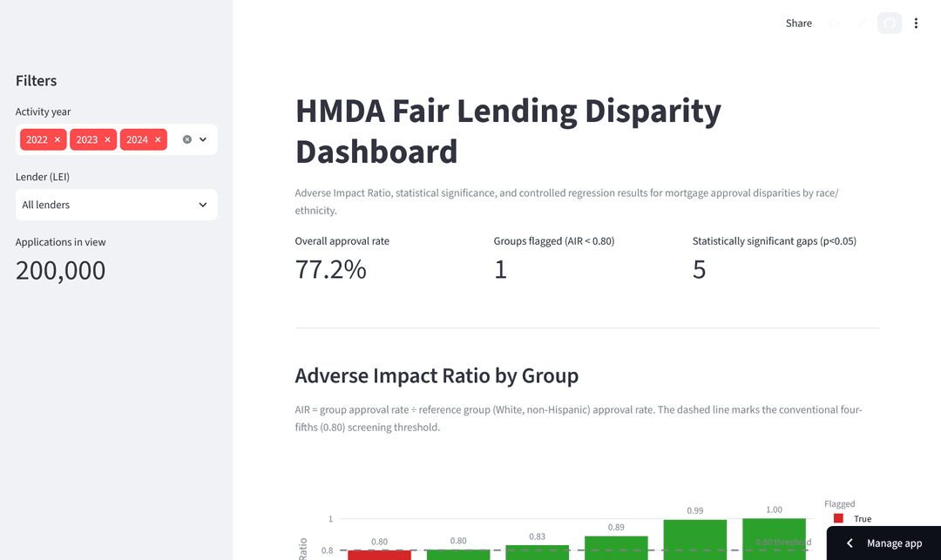Click the edit pencil icon
This screenshot has height=560, width=941.
tap(862, 24)
